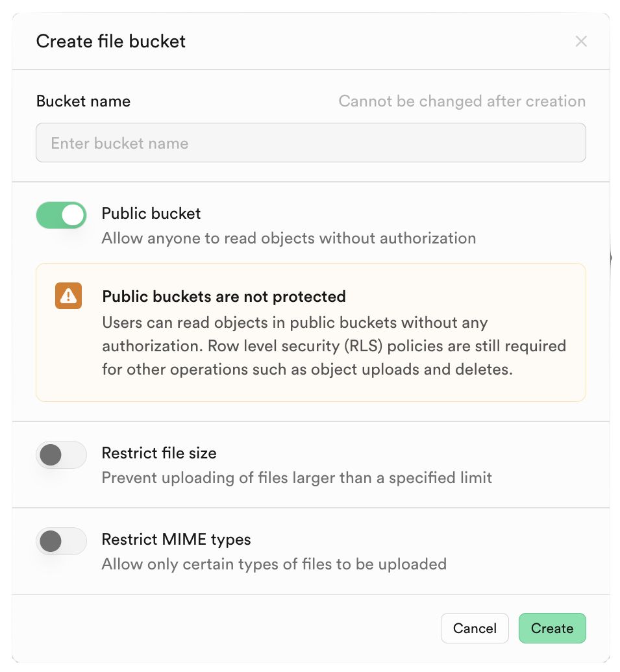The image size is (620, 672).
Task: Cancel bucket creation
Action: [475, 628]
